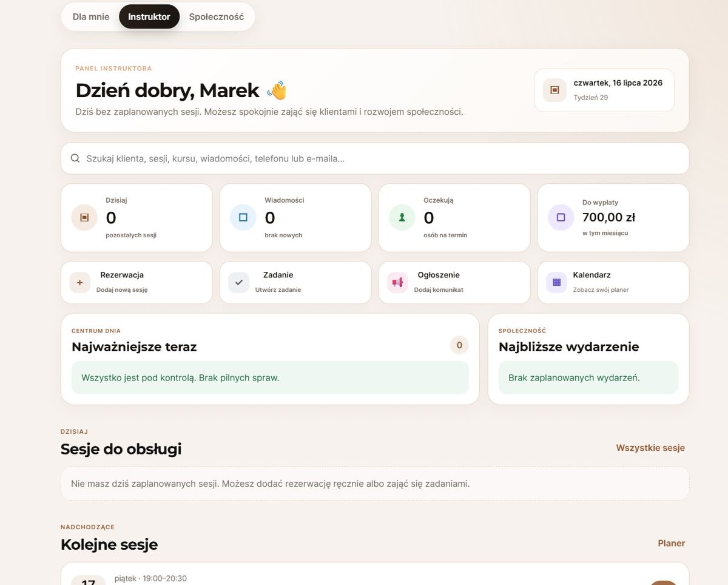Open the czwartek, 16 lipca 2026 date card
Image resolution: width=728 pixels, height=585 pixels.
[x=604, y=90]
